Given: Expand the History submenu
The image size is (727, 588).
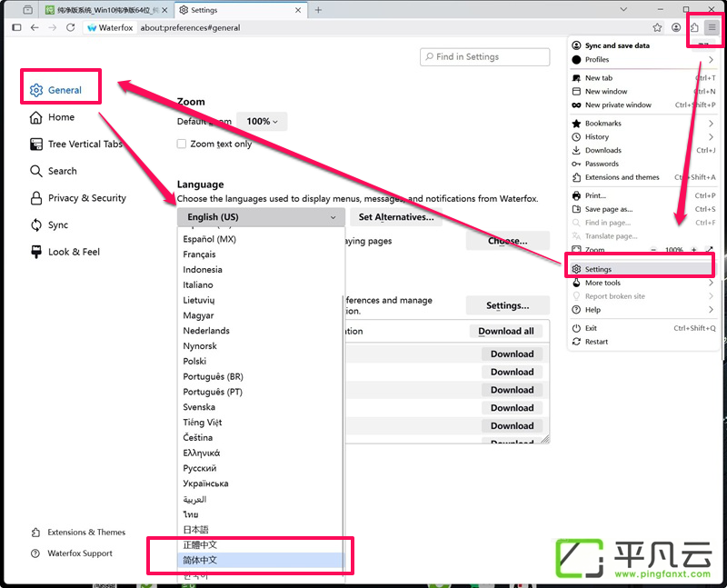Looking at the screenshot, I should pos(643,137).
